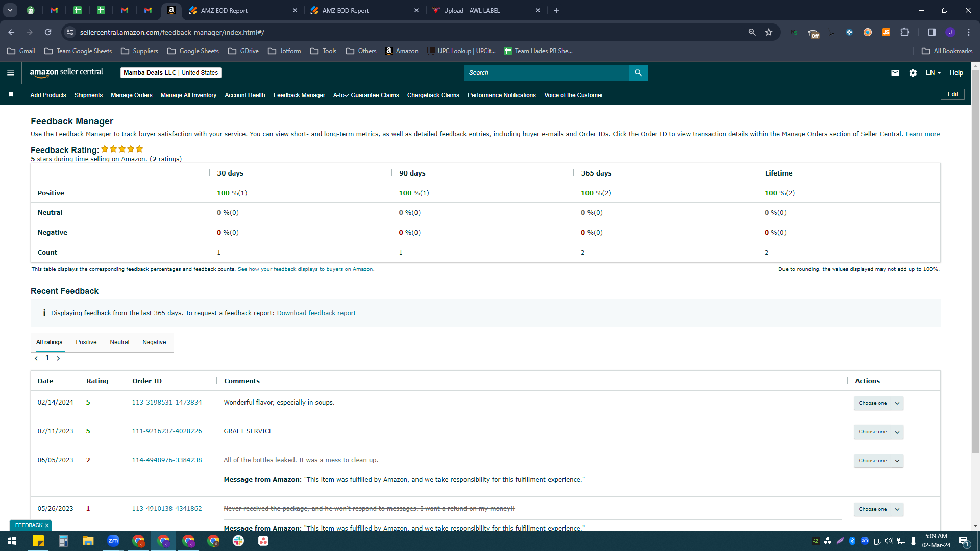Switch to the Negative ratings tab

click(154, 342)
